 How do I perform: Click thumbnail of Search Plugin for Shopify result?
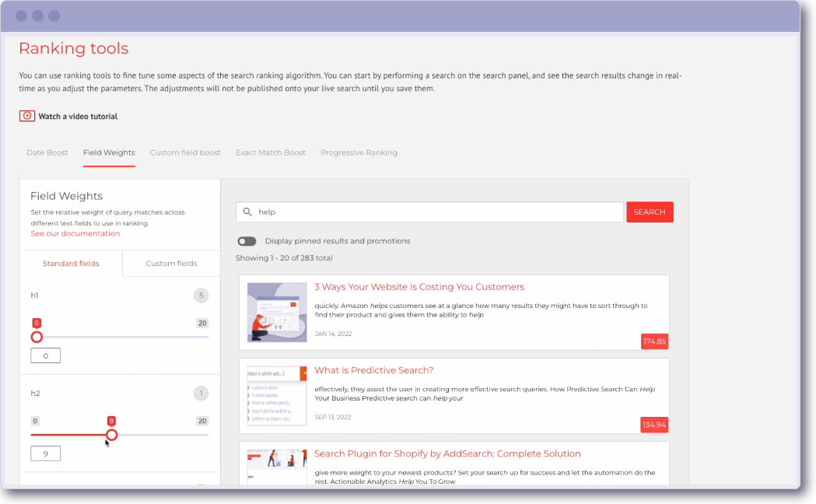277,467
